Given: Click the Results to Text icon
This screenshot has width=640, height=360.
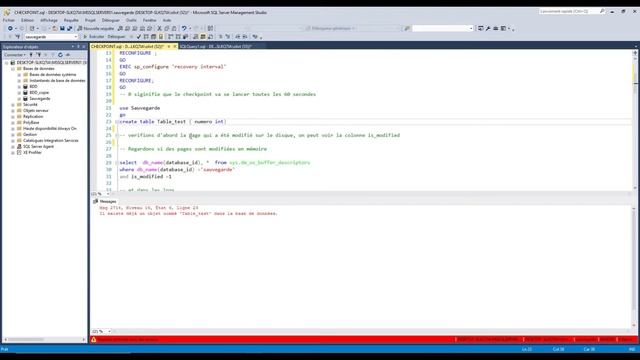Looking at the screenshot, I should click(x=196, y=37).
